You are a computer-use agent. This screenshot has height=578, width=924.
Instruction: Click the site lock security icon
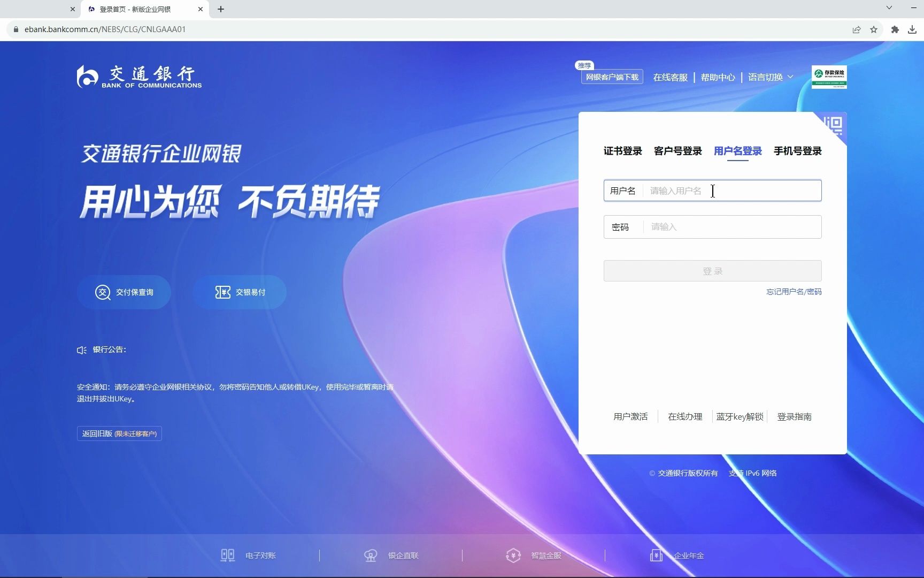tap(16, 29)
